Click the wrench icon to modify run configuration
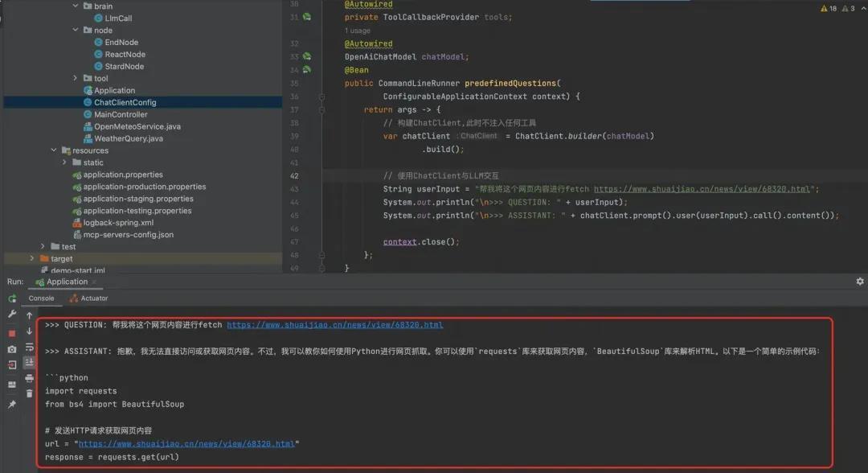868x473 pixels. 12,314
